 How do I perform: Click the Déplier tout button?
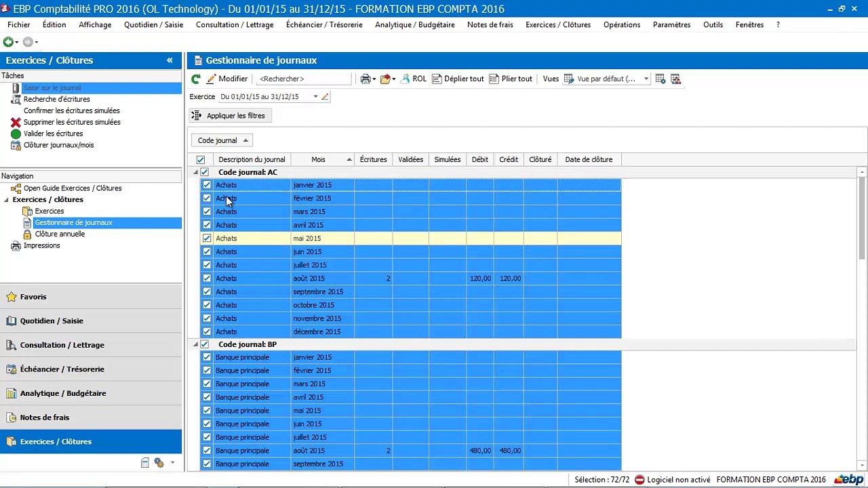pyautogui.click(x=458, y=79)
